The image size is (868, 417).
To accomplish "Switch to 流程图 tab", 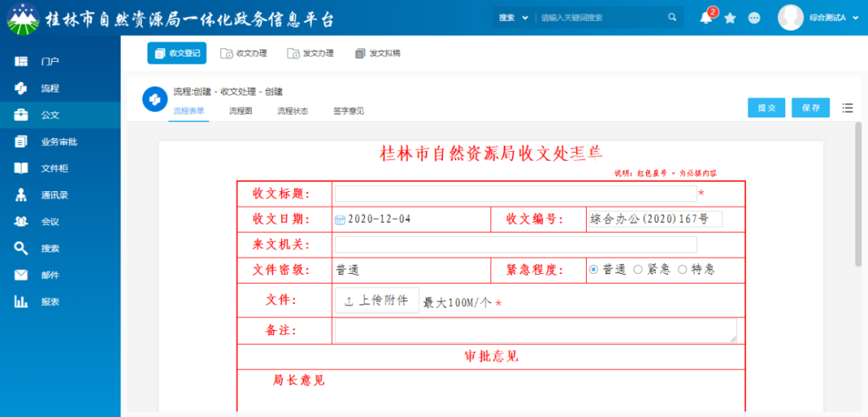I will (x=241, y=111).
